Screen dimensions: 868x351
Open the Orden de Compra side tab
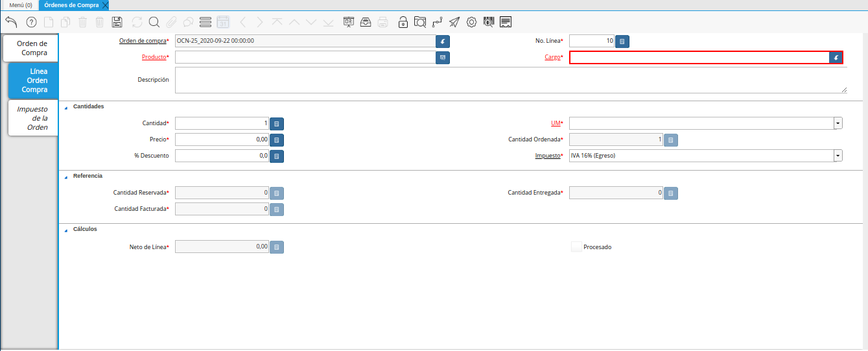(x=32, y=48)
